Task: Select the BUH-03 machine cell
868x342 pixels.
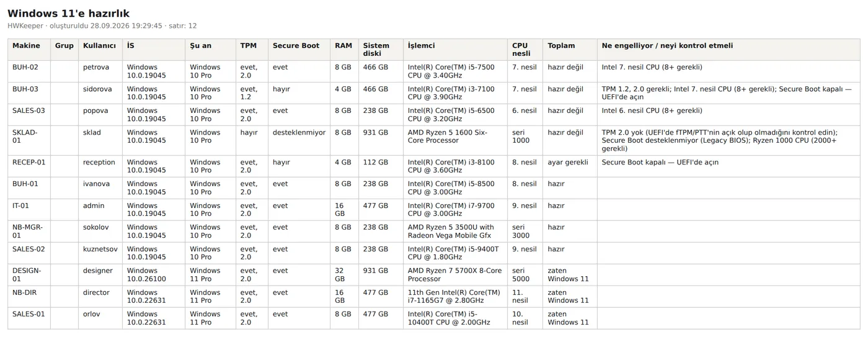Action: (x=29, y=93)
